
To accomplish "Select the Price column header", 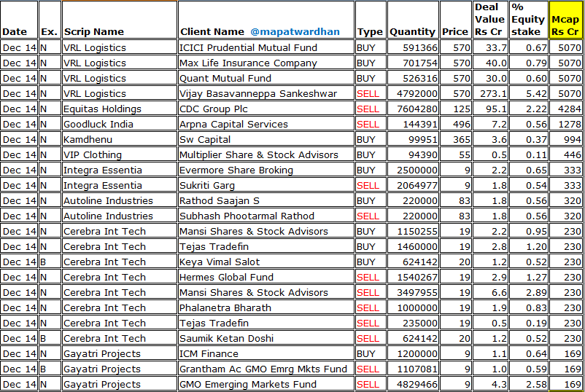I will [x=456, y=20].
